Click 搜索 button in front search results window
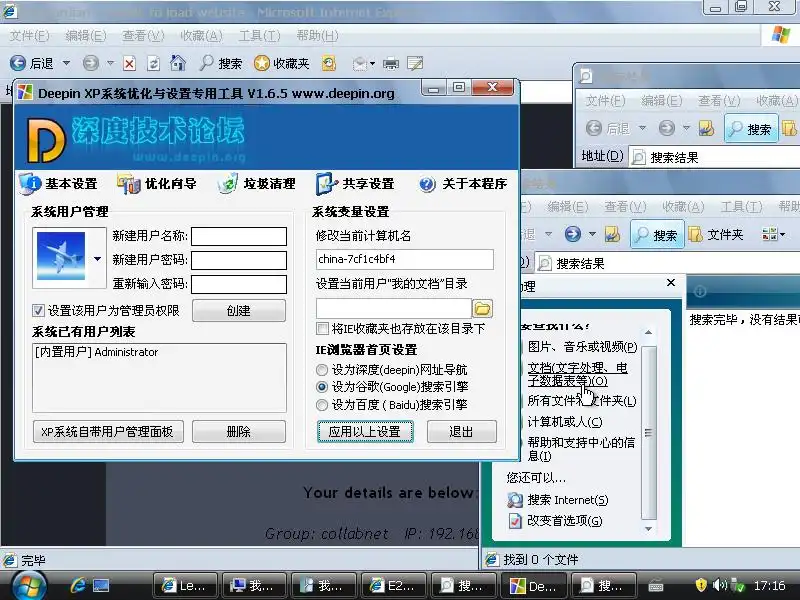Screen dimensions: 800x600 pos(657,235)
